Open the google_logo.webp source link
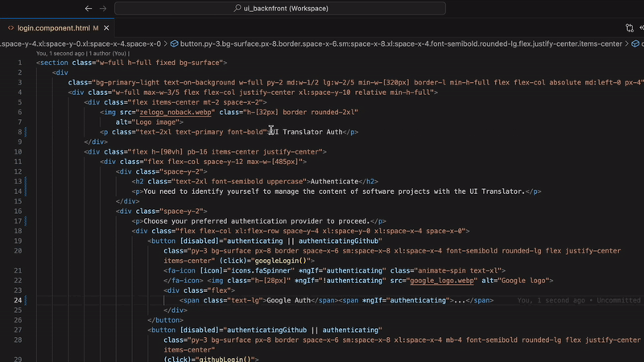The height and width of the screenshot is (362, 644). tap(441, 281)
